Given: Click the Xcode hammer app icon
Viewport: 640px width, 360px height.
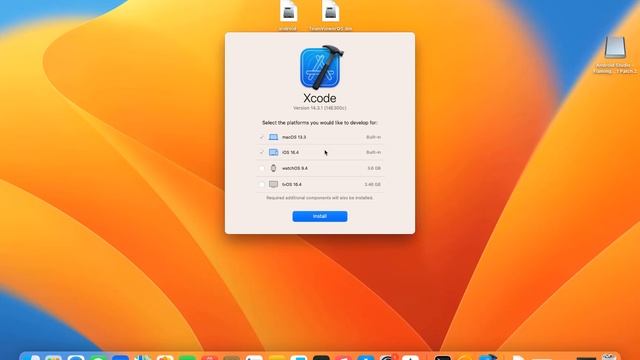Looking at the screenshot, I should 322,67.
